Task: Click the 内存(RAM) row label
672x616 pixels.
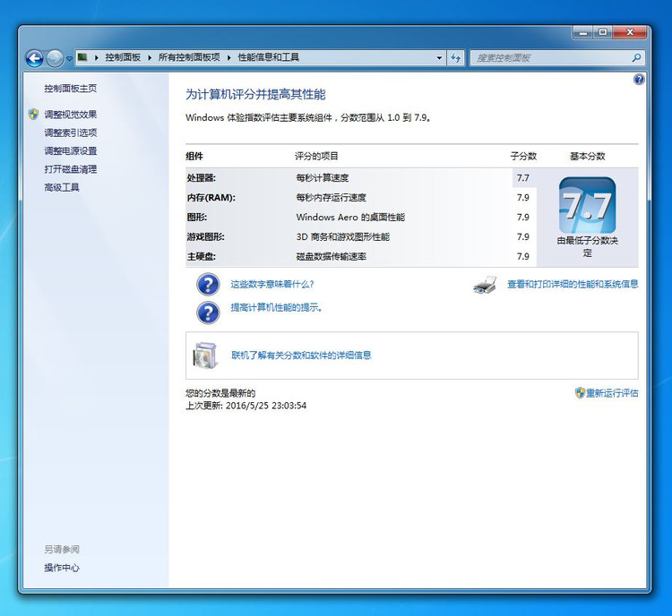Action: pyautogui.click(x=211, y=198)
